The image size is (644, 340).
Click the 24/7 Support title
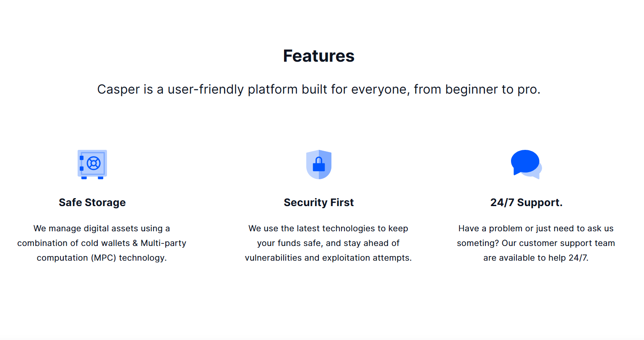pyautogui.click(x=527, y=202)
